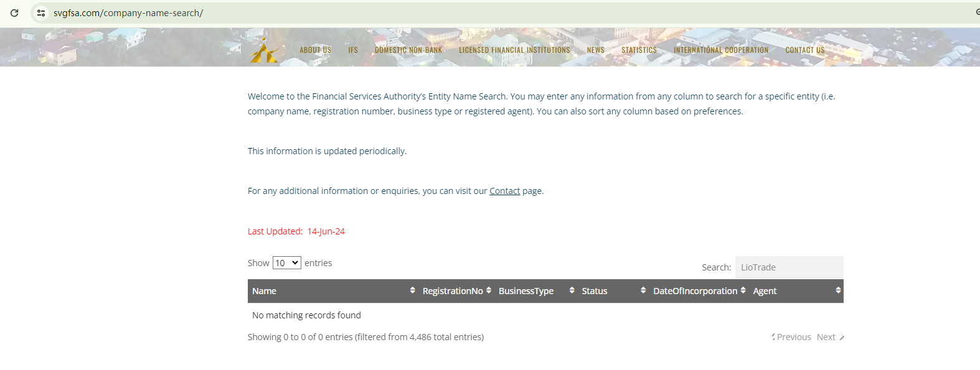Open the Show entries count dropdown
Viewport: 980px width, 370px height.
tap(287, 263)
